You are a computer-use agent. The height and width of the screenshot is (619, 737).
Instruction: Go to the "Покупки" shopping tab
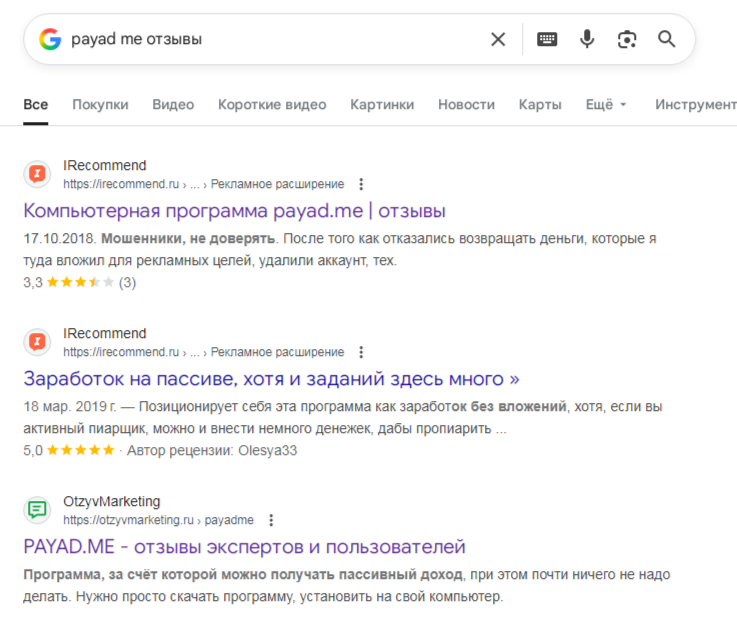(100, 104)
